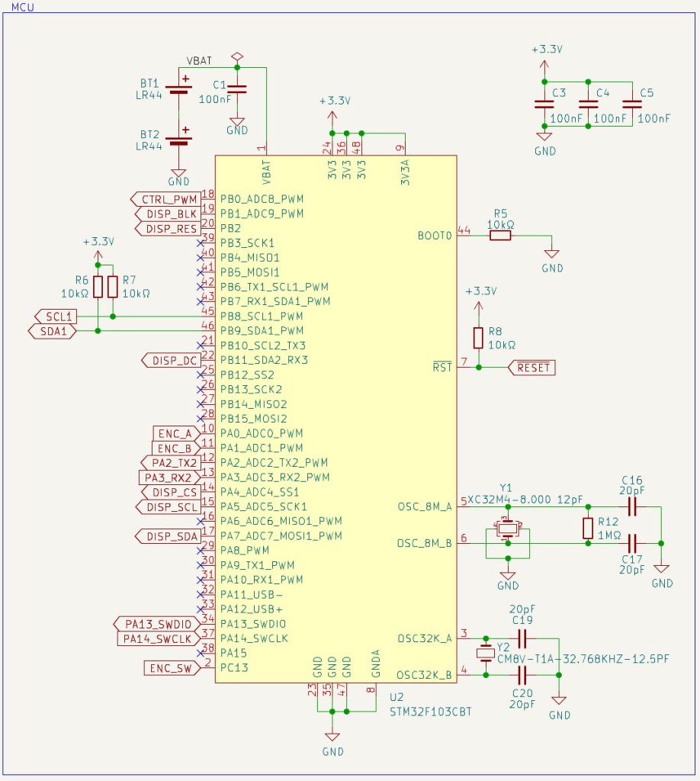Select the RESET net label
The image size is (700, 781).
tap(532, 368)
